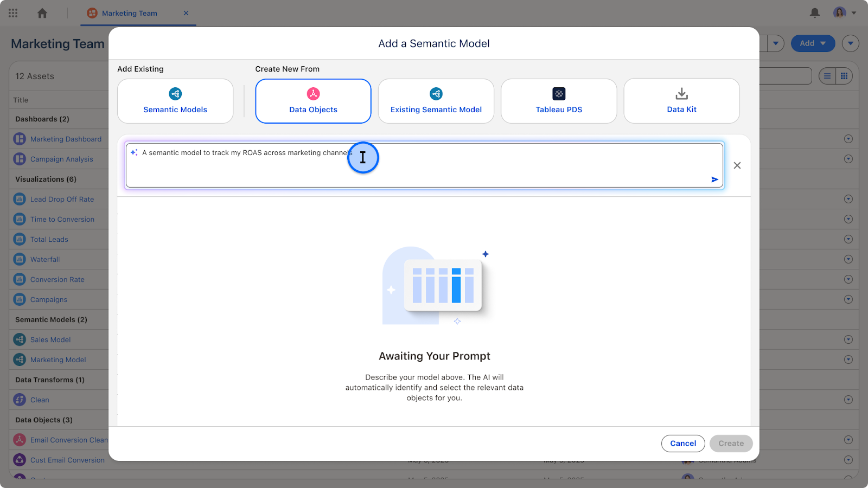The image size is (868, 488).
Task: Expand the options chevron on the Marketing Dashboard row
Action: pos(848,139)
